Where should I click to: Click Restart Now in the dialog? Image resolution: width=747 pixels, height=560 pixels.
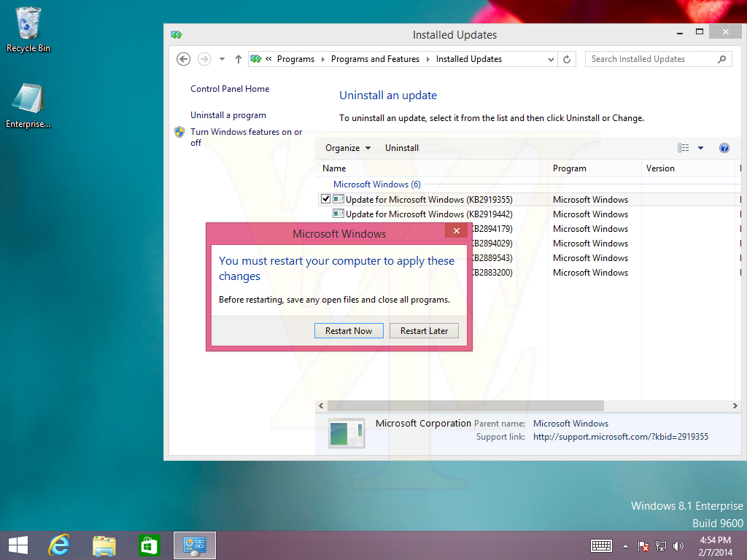point(349,331)
